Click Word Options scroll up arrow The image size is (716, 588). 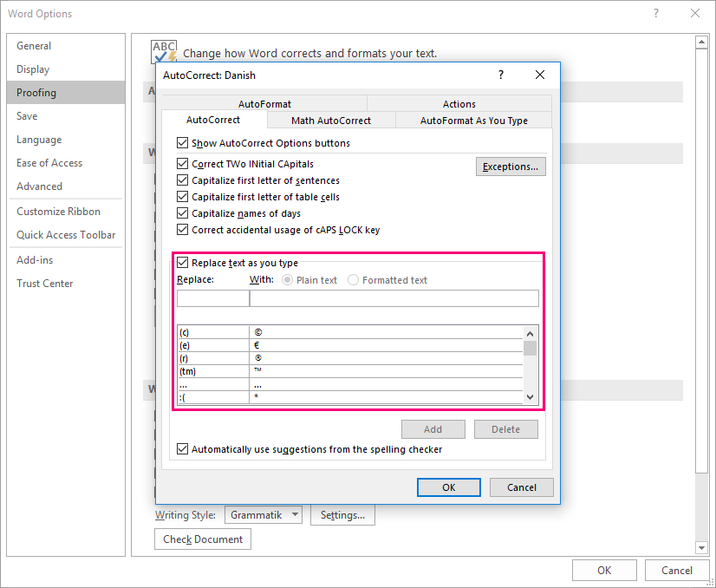click(x=701, y=42)
